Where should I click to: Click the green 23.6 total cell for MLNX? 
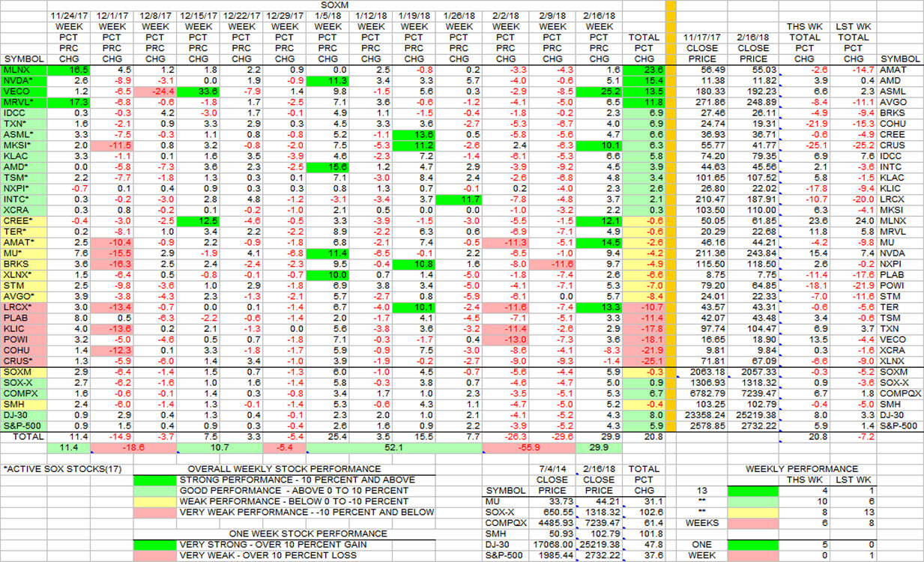pos(644,70)
